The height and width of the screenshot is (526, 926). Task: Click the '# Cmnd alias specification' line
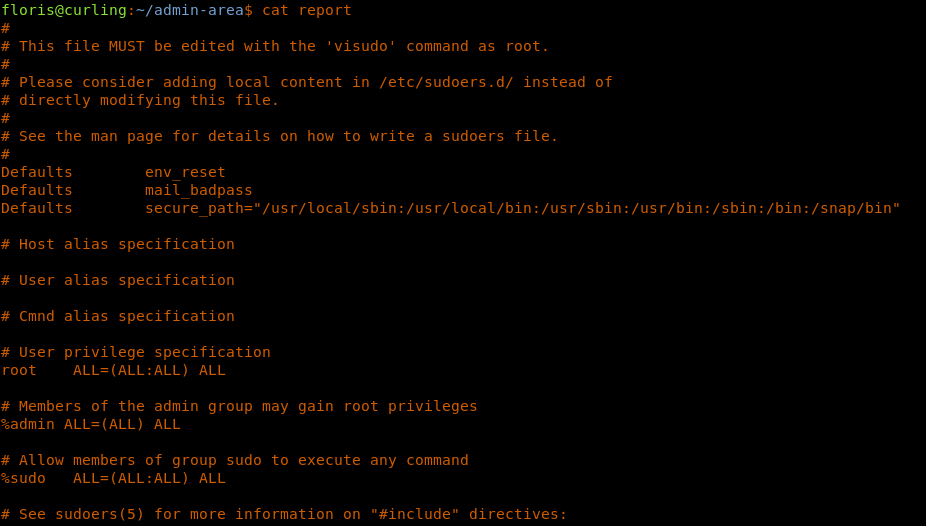click(x=118, y=316)
